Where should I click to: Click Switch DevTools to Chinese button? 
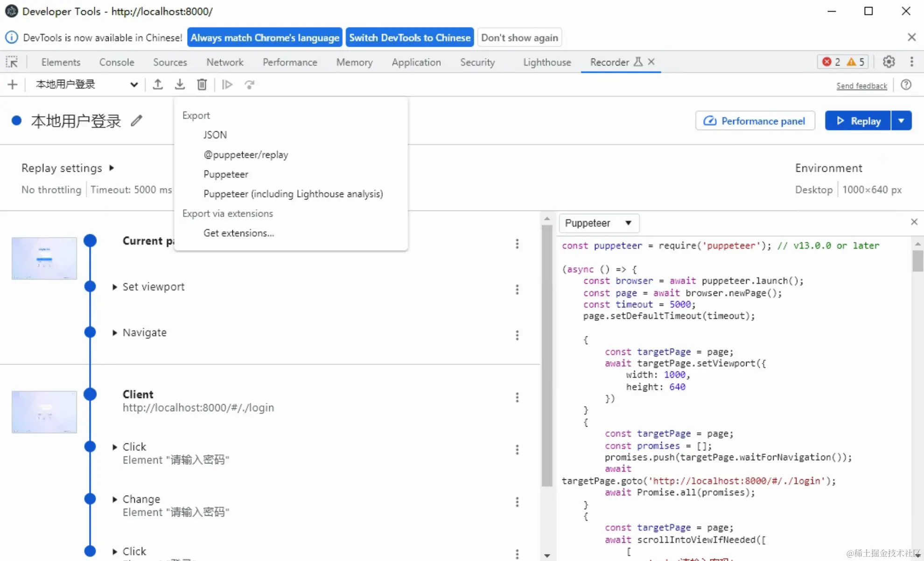coord(409,38)
